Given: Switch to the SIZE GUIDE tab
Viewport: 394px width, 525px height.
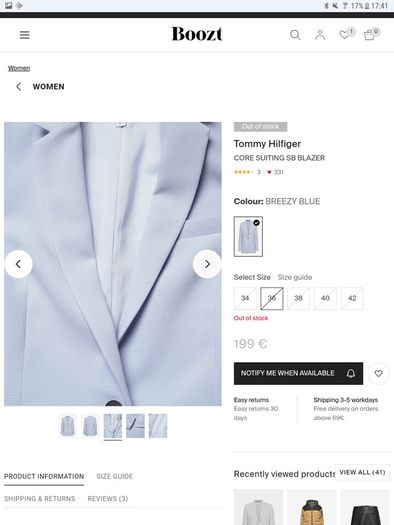Looking at the screenshot, I should [x=114, y=476].
